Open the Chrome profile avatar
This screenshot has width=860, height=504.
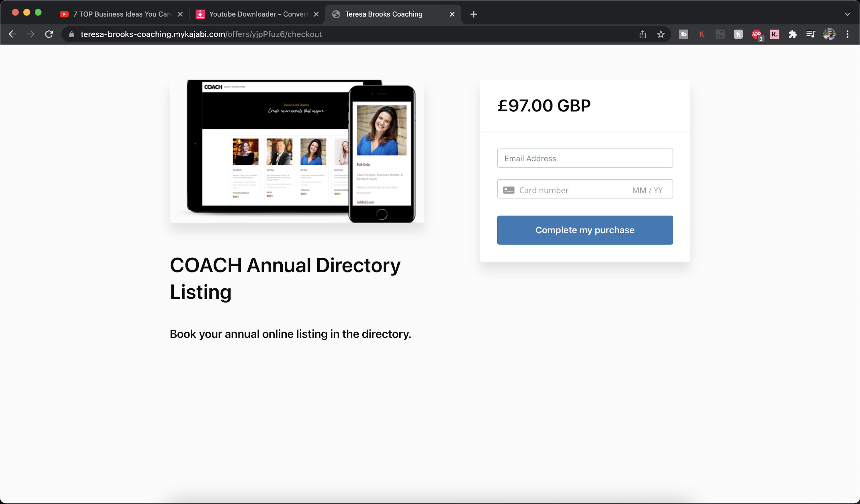(x=829, y=34)
